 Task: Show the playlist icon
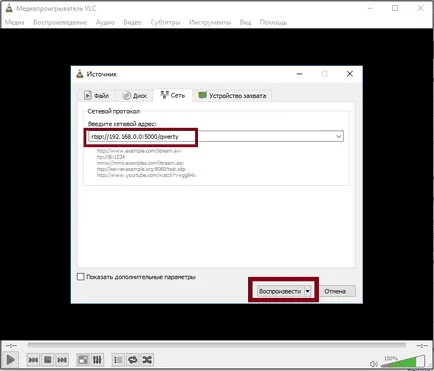118,360
